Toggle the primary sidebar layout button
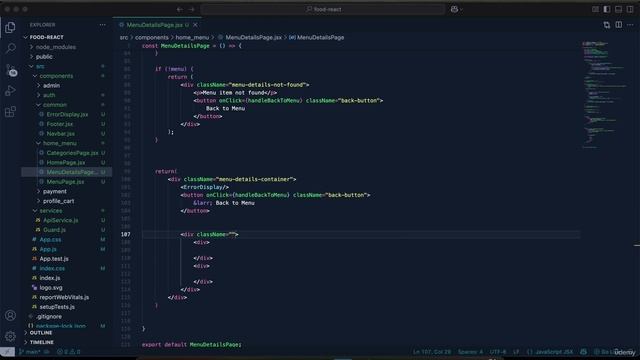Screen dimensions: 640x360 pyautogui.click(x=607, y=9)
